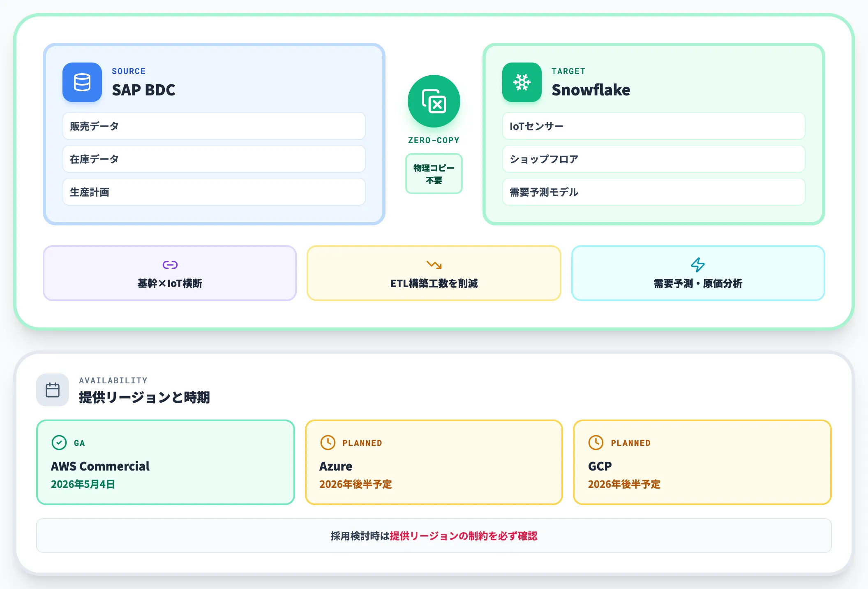Click the GA status label
The width and height of the screenshot is (868, 589).
click(79, 443)
